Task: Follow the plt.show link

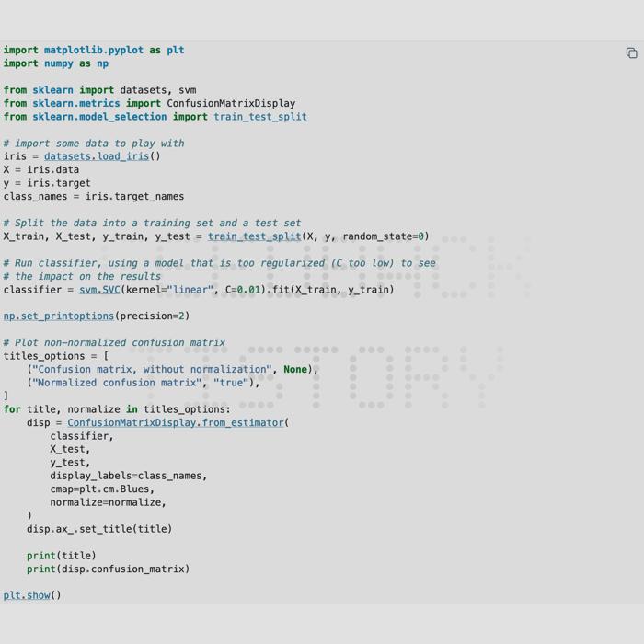Action: click(x=27, y=595)
